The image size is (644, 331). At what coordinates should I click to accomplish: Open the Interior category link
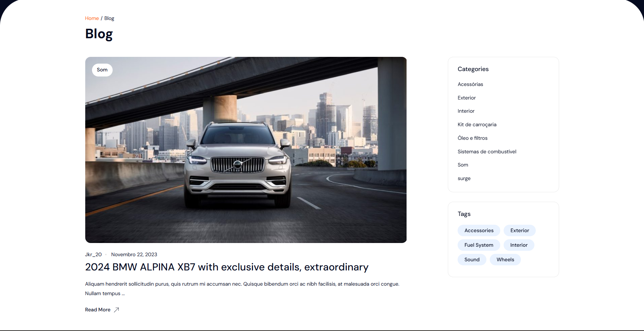466,111
